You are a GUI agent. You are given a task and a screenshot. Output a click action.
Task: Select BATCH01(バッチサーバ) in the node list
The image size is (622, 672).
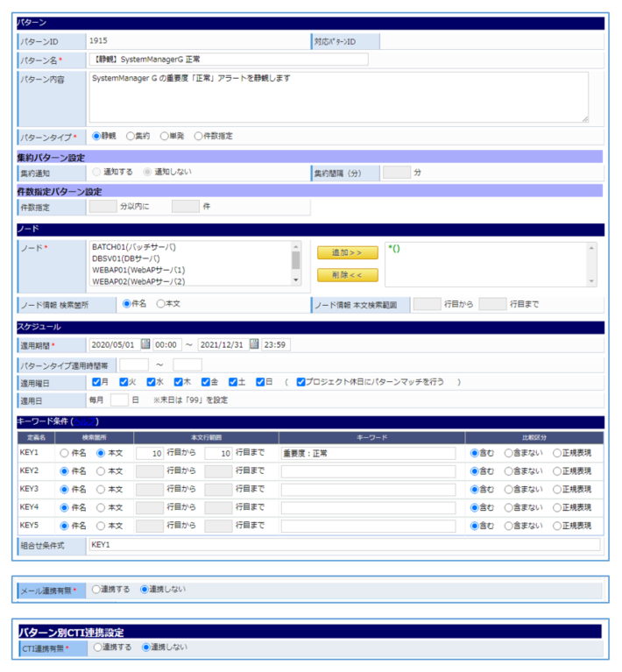click(x=134, y=247)
